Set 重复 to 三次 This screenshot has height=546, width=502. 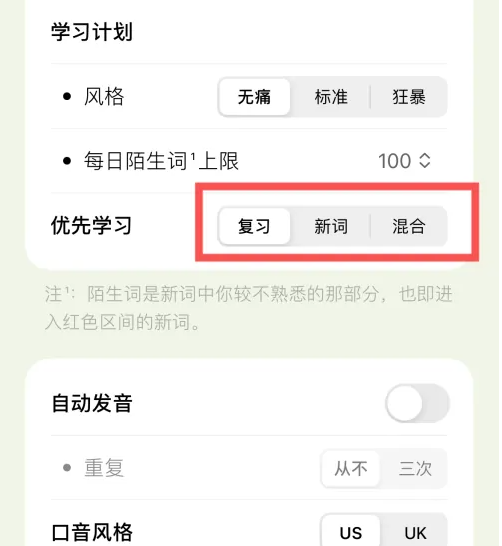pos(415,468)
